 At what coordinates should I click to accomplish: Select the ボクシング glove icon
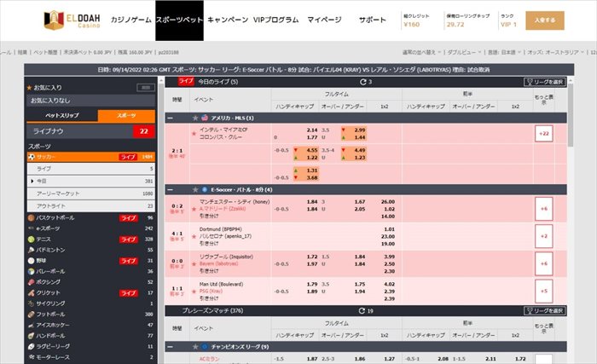[x=32, y=282]
